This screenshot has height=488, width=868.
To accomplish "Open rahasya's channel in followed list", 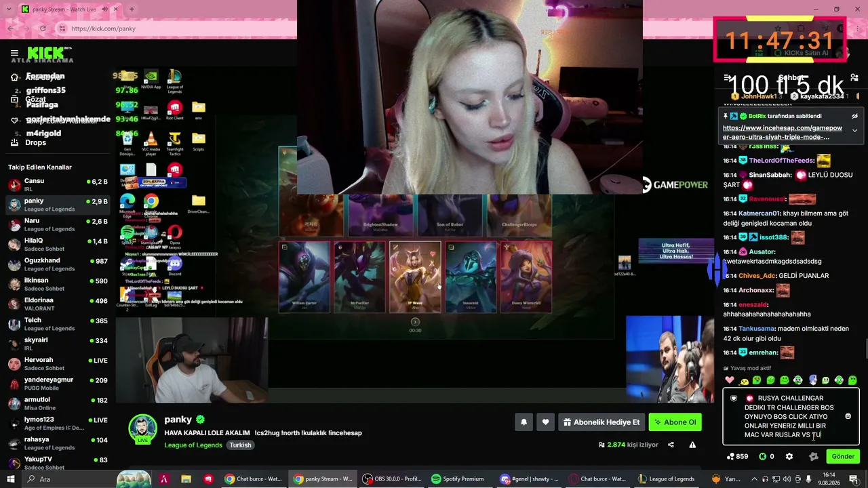I will tap(58, 443).
